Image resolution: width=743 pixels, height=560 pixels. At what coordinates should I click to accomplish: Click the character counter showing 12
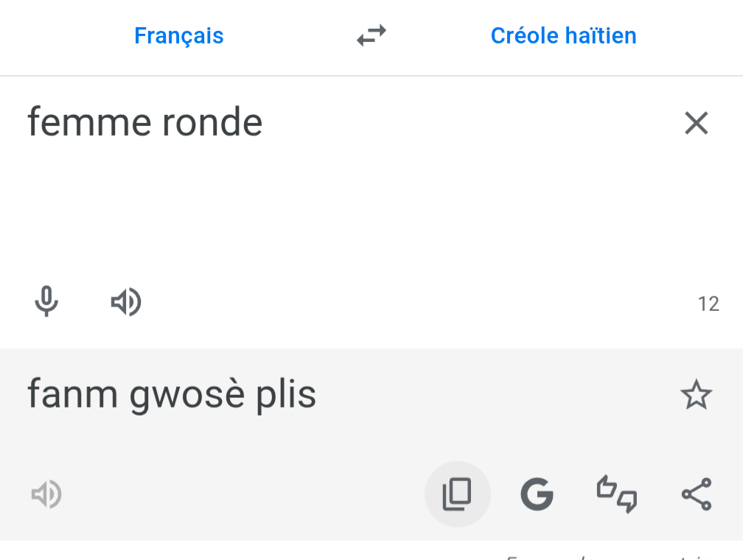coord(708,304)
